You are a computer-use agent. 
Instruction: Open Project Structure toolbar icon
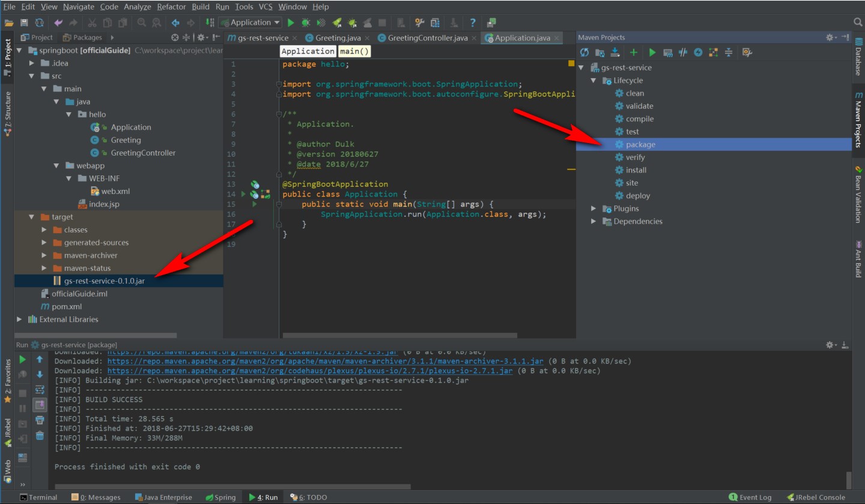point(435,23)
